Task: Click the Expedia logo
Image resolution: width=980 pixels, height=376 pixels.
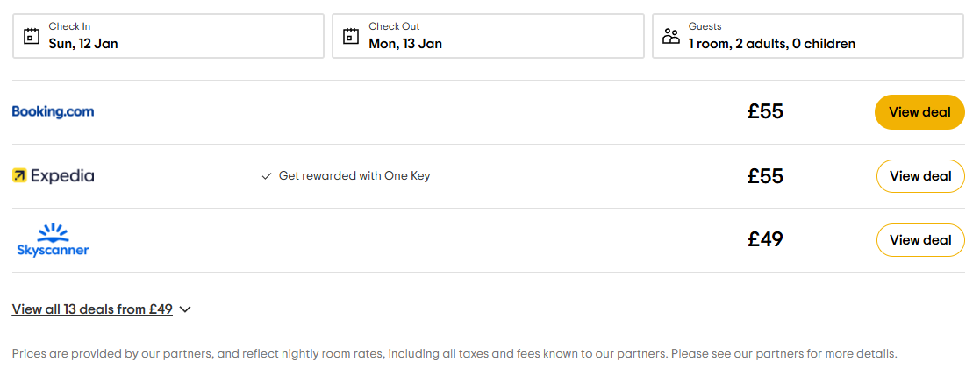Action: tap(54, 176)
